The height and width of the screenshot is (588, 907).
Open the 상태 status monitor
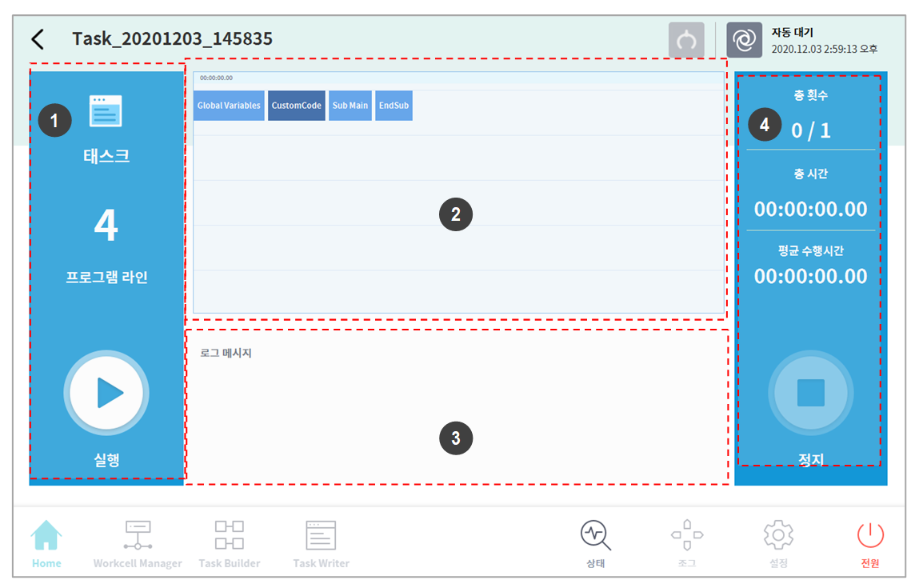[595, 543]
